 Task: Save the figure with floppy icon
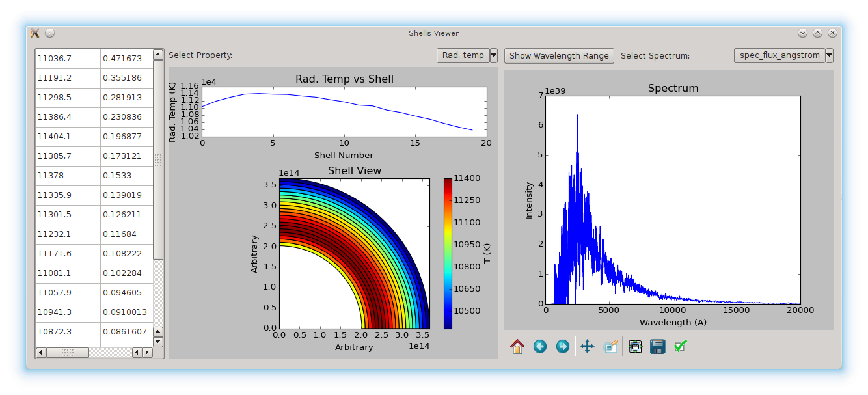tap(658, 347)
